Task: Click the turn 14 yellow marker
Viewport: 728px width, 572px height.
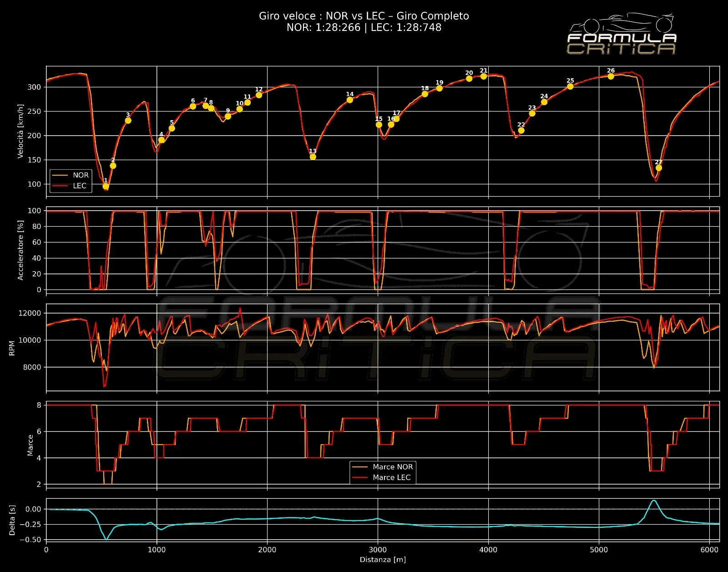Action: pos(349,100)
